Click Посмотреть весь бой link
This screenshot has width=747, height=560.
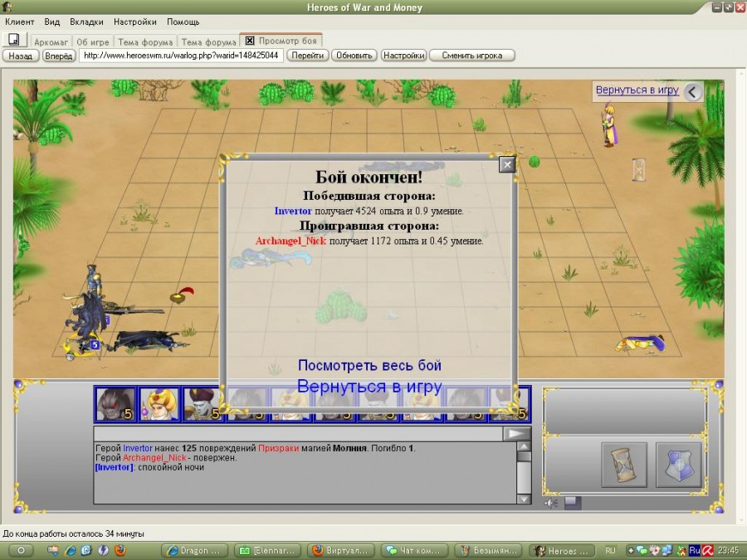tap(369, 365)
